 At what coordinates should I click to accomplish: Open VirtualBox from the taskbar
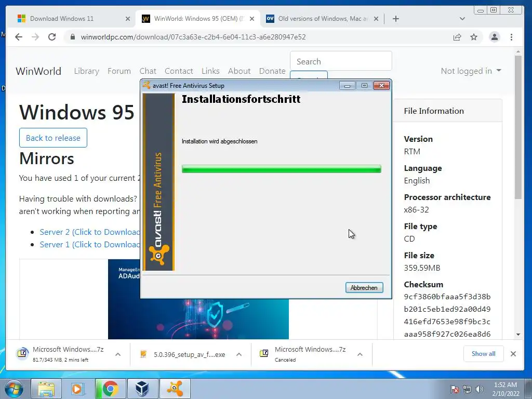[142, 389]
